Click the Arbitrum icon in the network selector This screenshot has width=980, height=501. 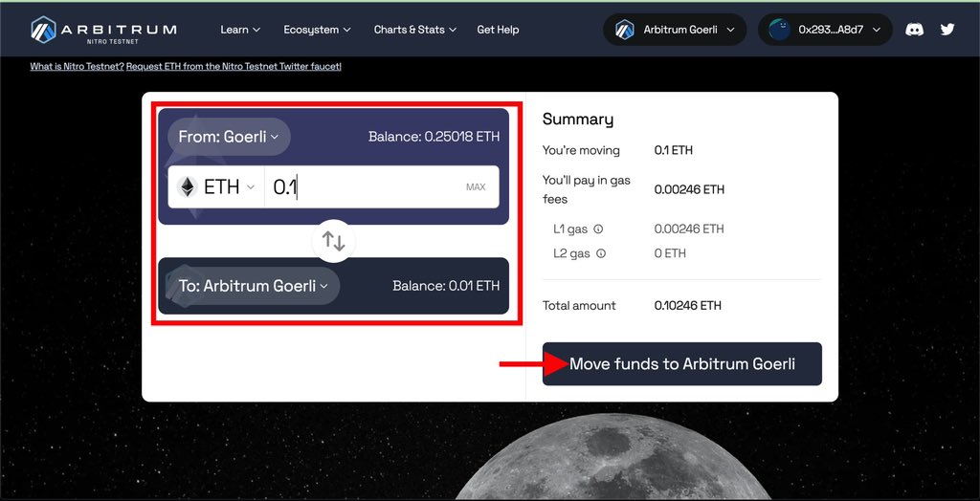pos(624,30)
